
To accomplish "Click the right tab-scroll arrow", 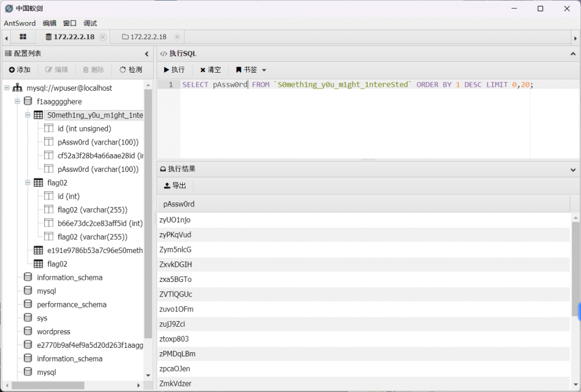I will coord(575,38).
